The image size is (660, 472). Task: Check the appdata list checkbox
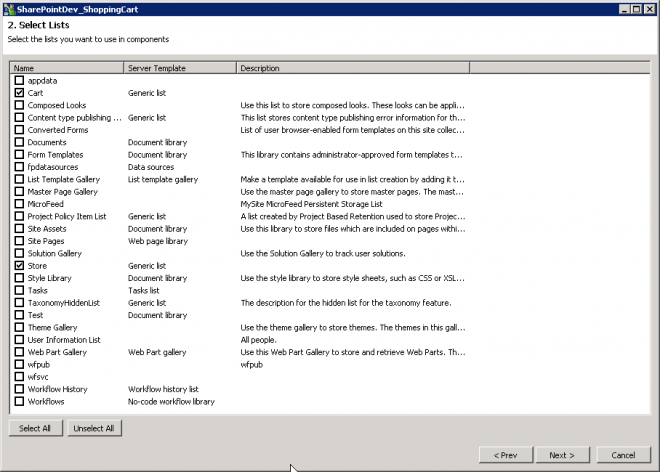pyautogui.click(x=19, y=80)
